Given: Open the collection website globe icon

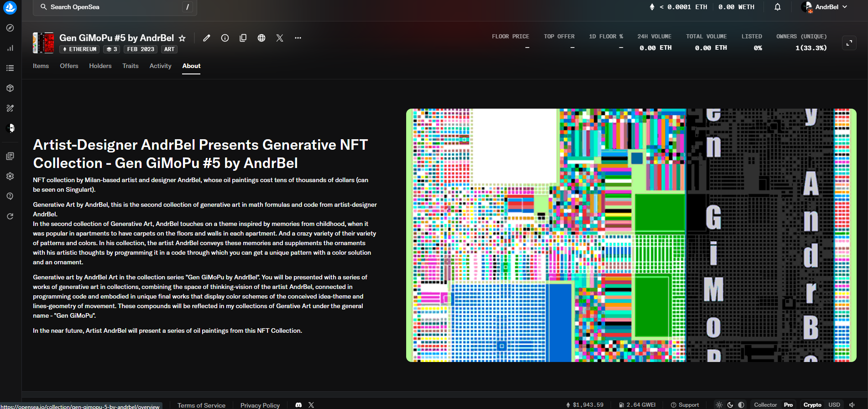Looking at the screenshot, I should point(261,38).
